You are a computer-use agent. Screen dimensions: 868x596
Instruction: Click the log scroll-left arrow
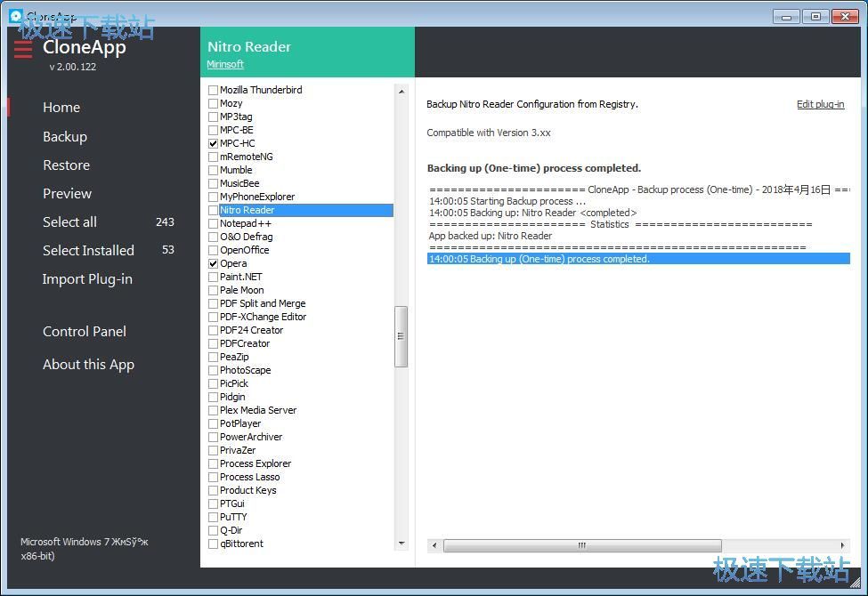(x=434, y=545)
